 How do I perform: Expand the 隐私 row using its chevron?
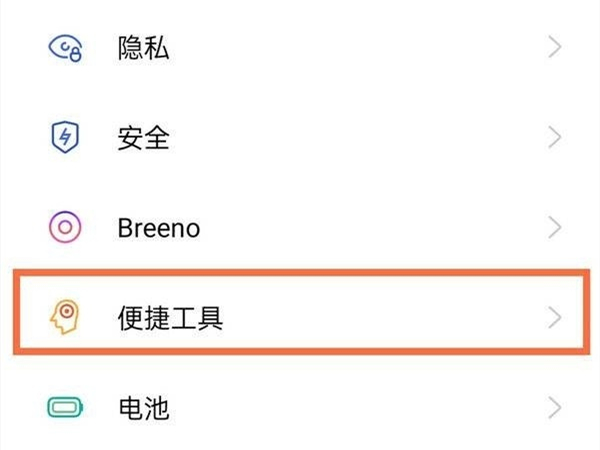pos(555,48)
